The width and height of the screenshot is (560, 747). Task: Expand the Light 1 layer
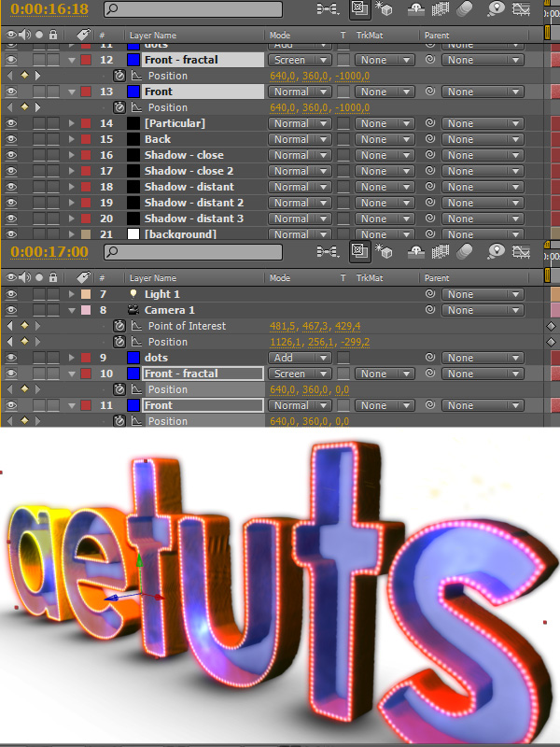pyautogui.click(x=72, y=294)
